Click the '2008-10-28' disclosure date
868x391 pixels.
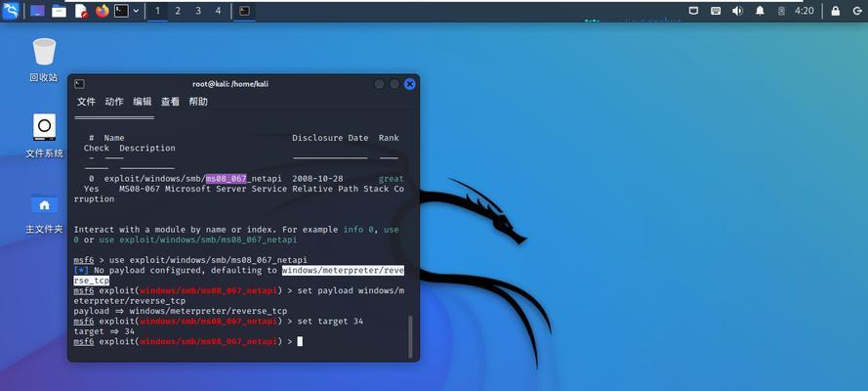[317, 179]
